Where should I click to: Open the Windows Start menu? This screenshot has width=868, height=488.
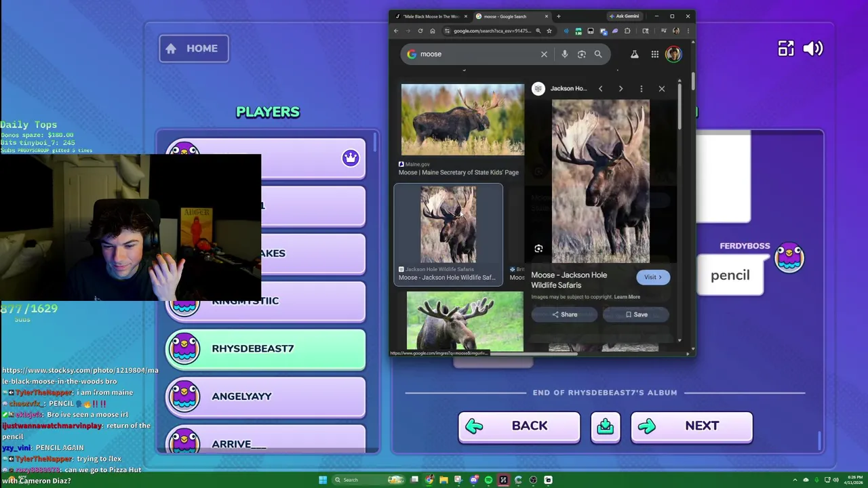point(323,480)
